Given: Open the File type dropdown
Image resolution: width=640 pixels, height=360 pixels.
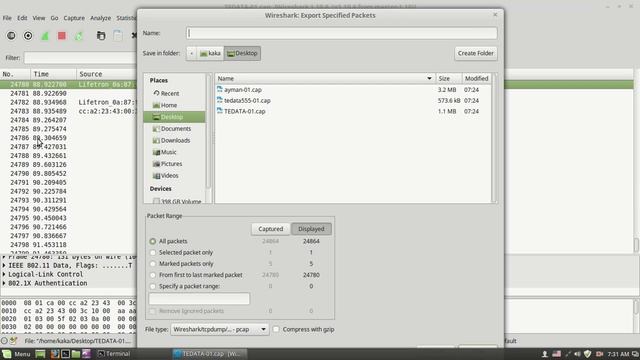Looking at the screenshot, I should click(x=220, y=329).
